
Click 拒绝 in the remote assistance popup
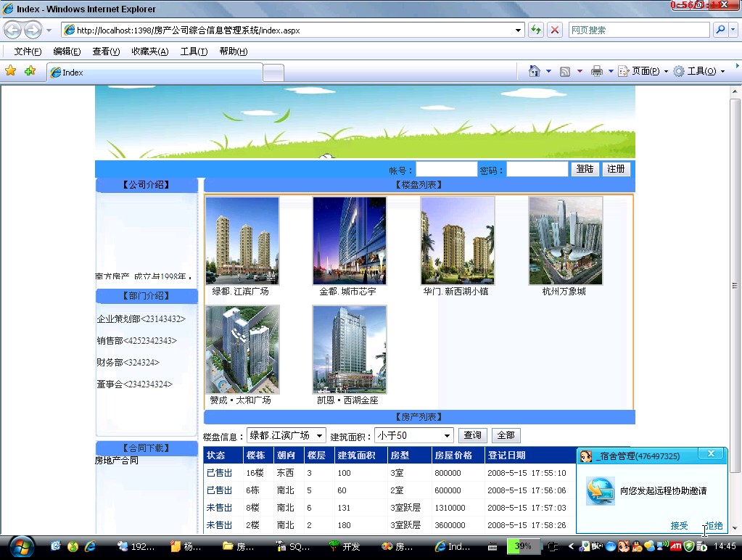tap(714, 525)
